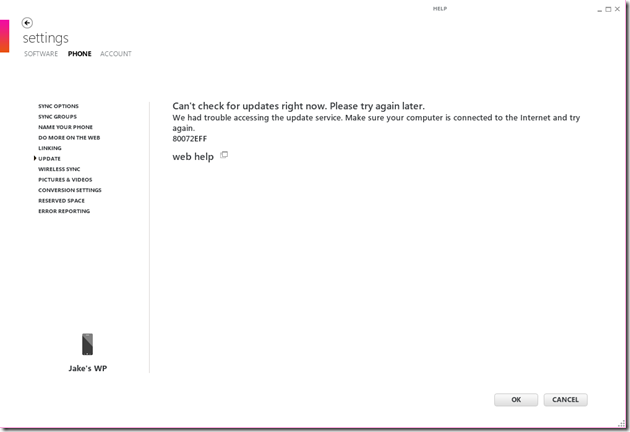Close the Zune settings window

click(x=618, y=9)
